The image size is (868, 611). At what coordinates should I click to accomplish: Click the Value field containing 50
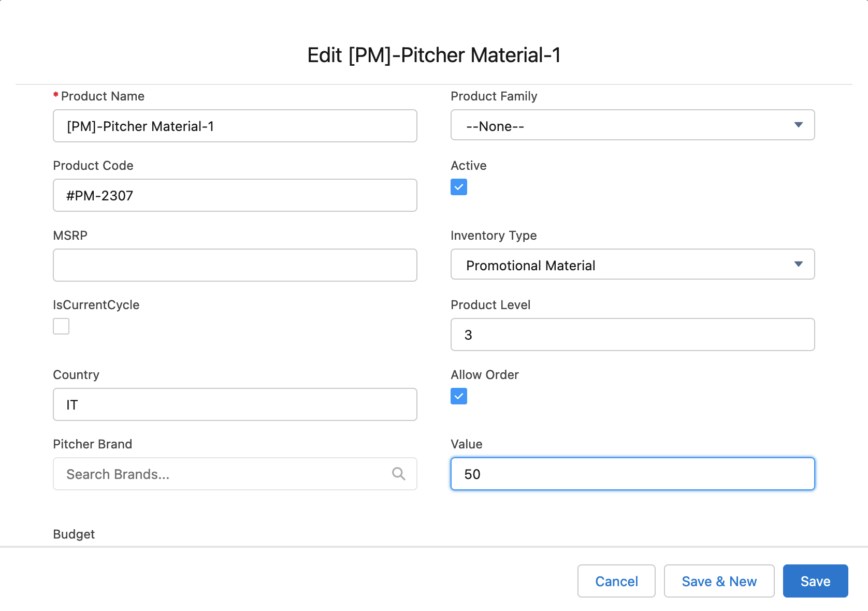pyautogui.click(x=632, y=474)
